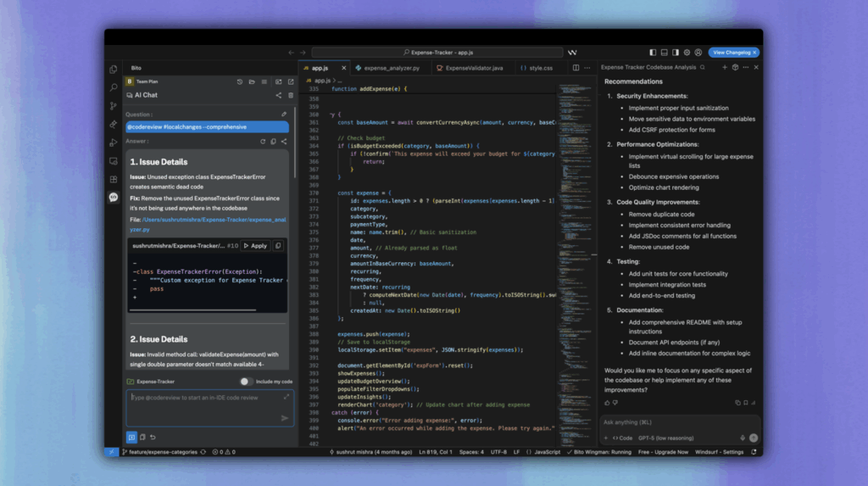Open the Bito panel in the activity bar
Screen dimensions: 868x486
(114, 198)
